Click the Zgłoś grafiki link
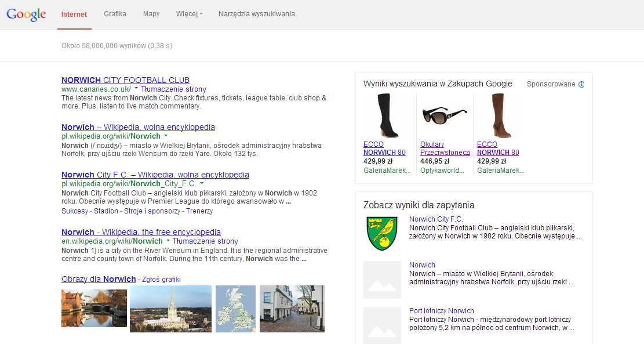Image resolution: width=644 pixels, height=344 pixels. 161,280
